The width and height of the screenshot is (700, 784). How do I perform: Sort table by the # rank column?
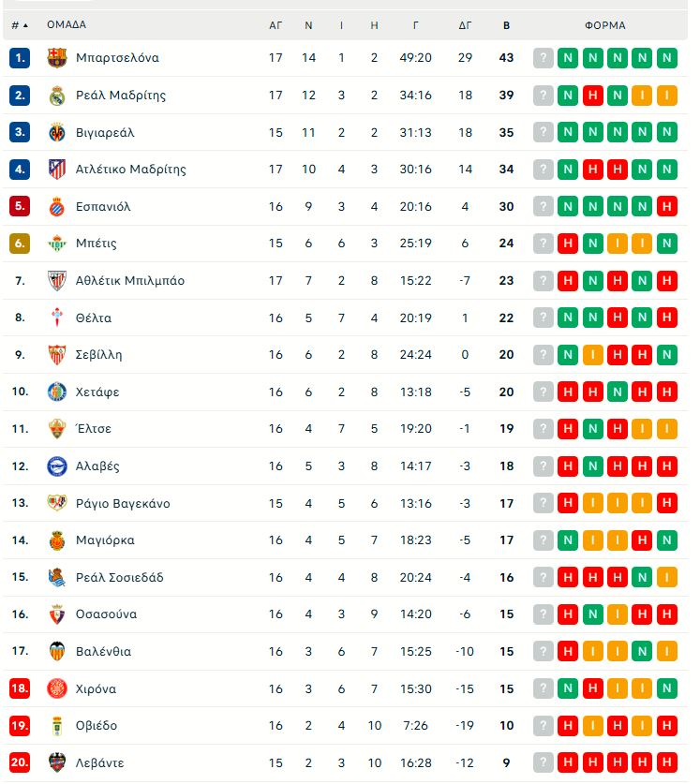click(x=19, y=25)
